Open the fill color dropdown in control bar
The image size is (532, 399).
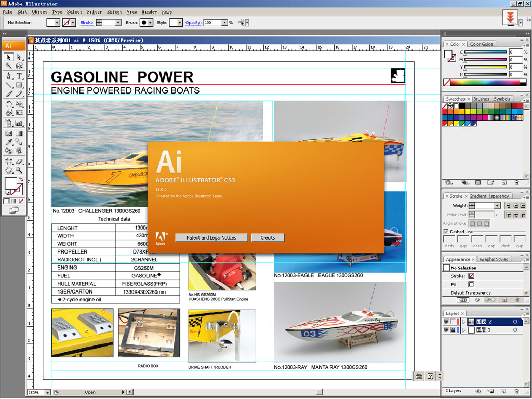click(x=57, y=23)
